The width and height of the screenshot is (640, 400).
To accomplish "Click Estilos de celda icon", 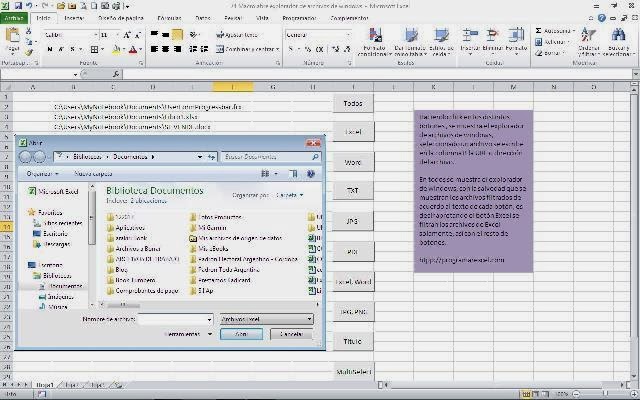I will tap(441, 36).
